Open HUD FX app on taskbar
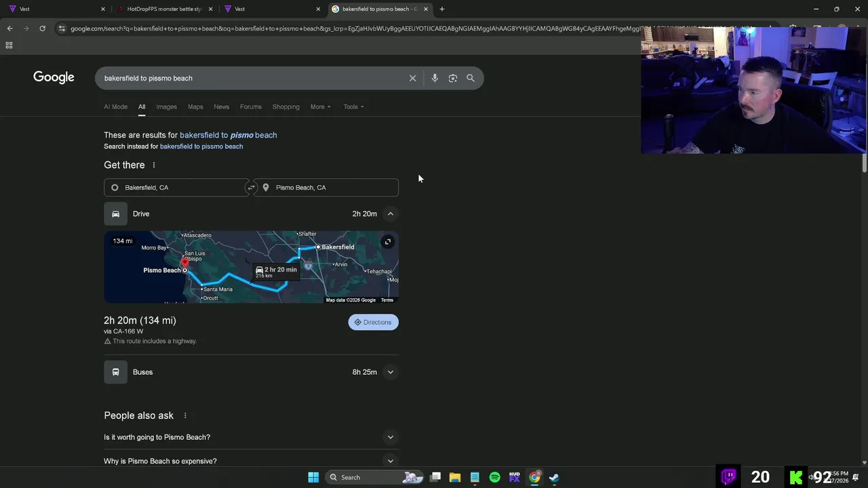 514,477
